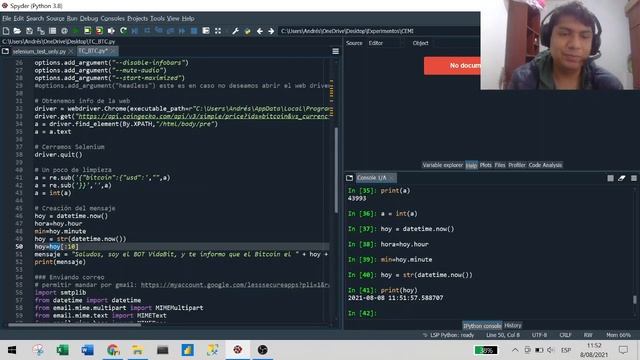Open the console pane options menu
The image size is (640, 360).
[634, 178]
